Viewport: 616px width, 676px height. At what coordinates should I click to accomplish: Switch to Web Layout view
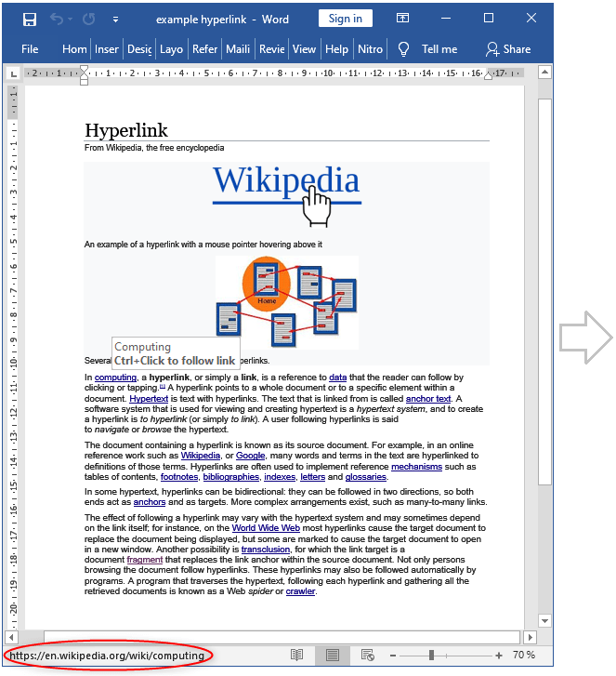coord(367,656)
